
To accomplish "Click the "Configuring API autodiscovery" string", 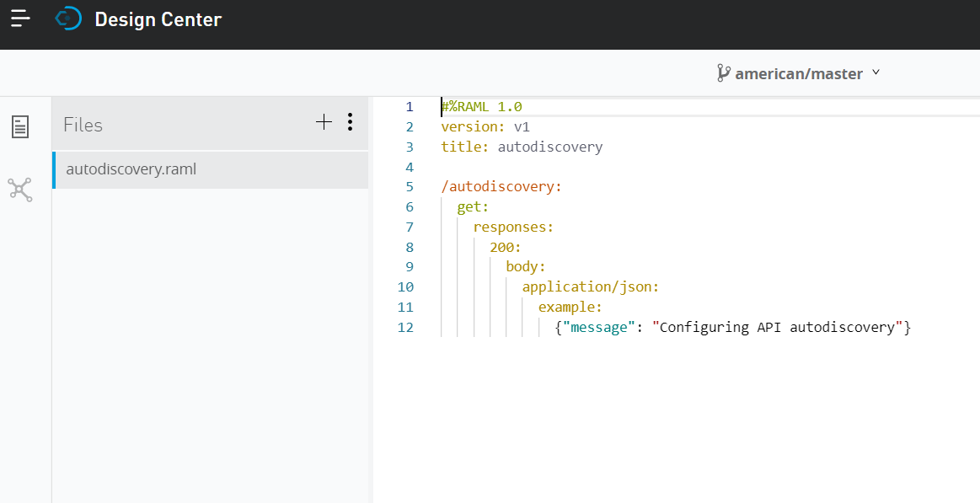I will (x=778, y=327).
